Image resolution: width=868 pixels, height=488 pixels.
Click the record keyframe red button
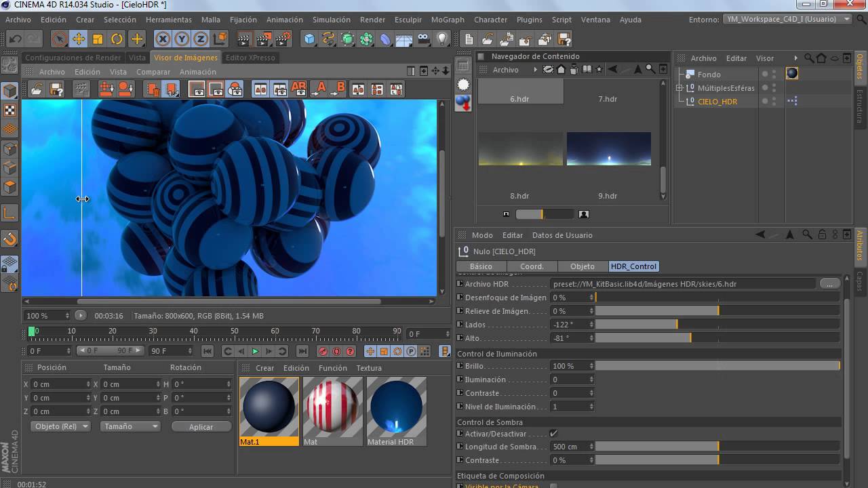323,351
